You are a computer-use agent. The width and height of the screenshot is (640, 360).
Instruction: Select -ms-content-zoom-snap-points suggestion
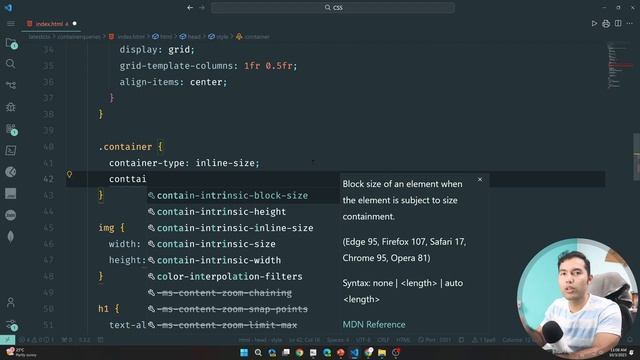click(243, 309)
